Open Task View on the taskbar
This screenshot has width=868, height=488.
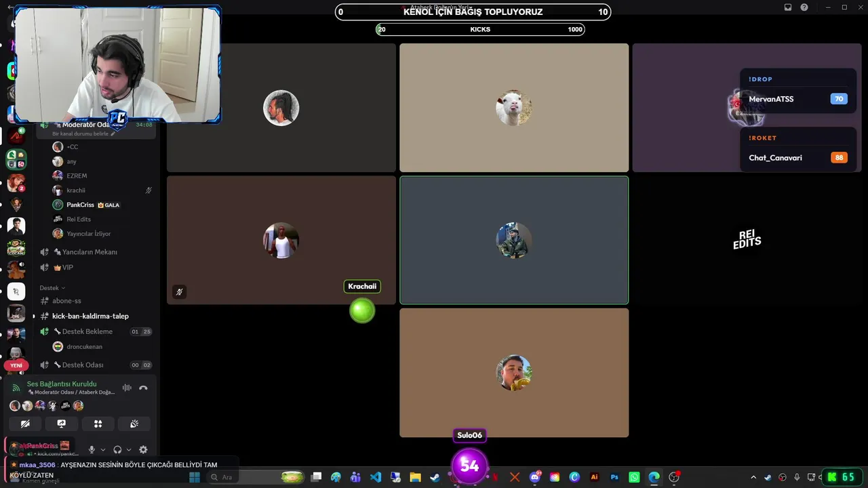pos(316,477)
